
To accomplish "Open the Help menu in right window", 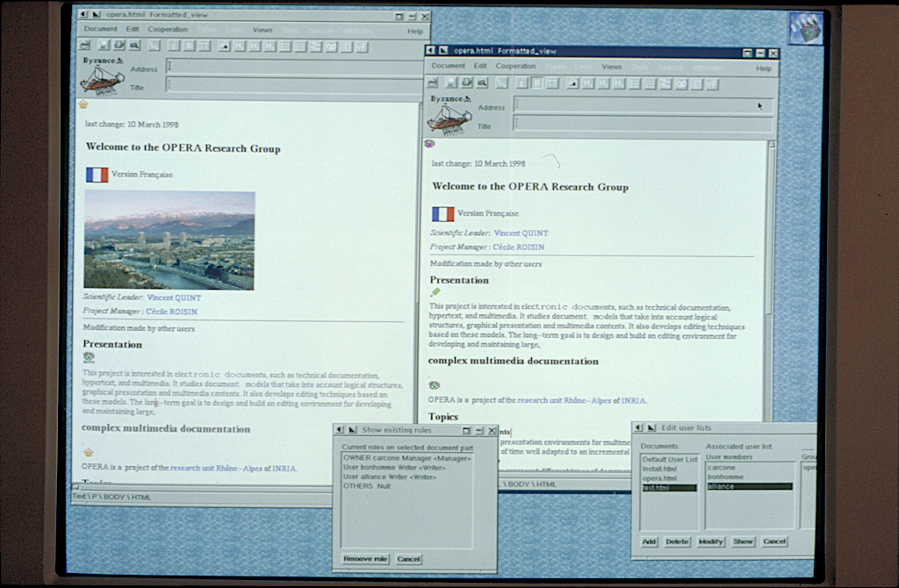I will [764, 68].
